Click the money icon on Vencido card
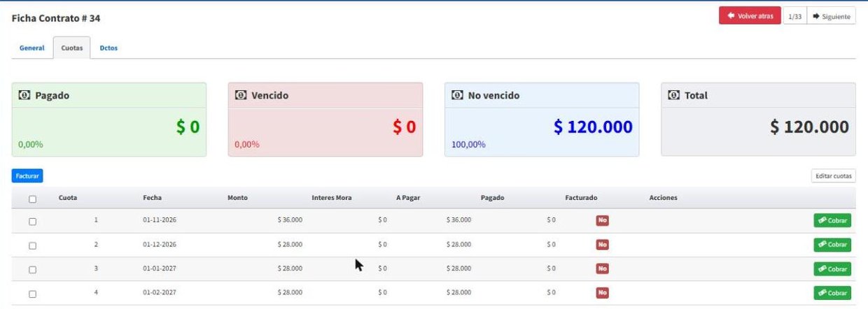 tap(241, 96)
